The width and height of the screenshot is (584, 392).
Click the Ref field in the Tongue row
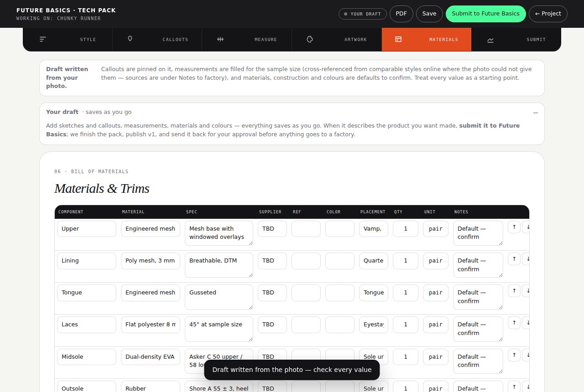(x=306, y=293)
